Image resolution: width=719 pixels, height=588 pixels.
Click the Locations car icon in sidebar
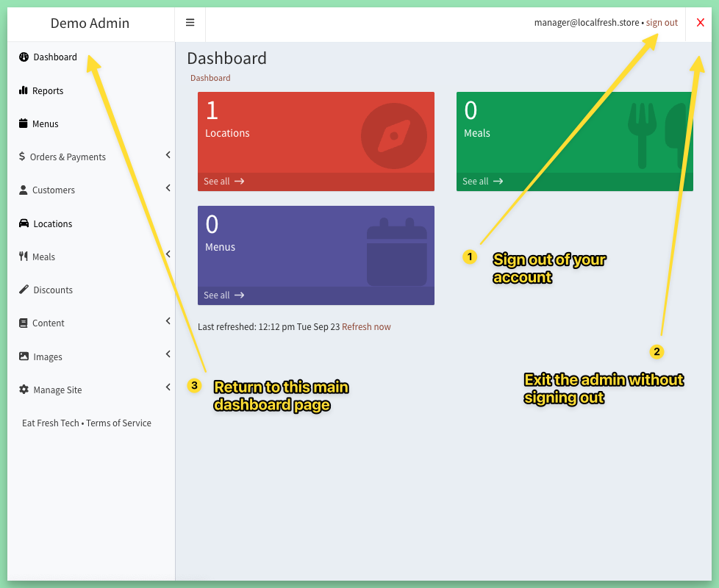pyautogui.click(x=24, y=223)
